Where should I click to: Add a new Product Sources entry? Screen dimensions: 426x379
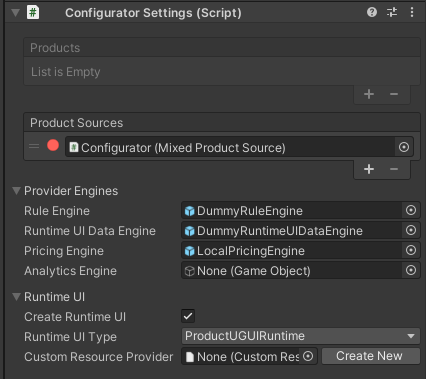[369, 169]
